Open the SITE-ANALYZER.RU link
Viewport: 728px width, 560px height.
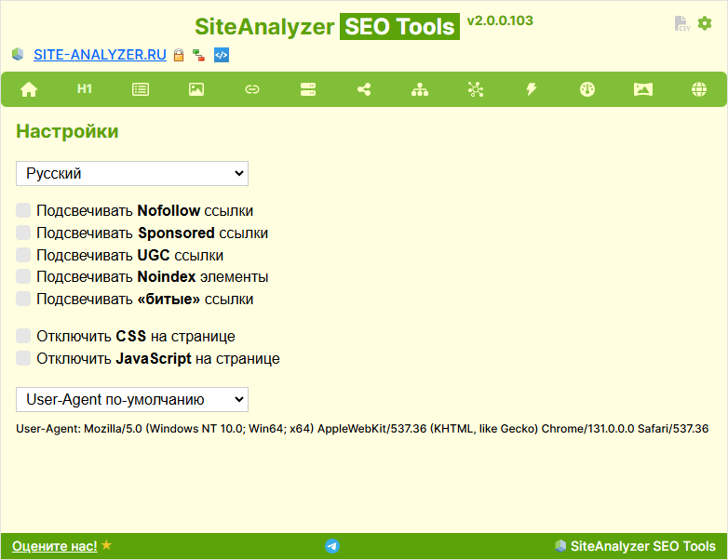[x=100, y=55]
